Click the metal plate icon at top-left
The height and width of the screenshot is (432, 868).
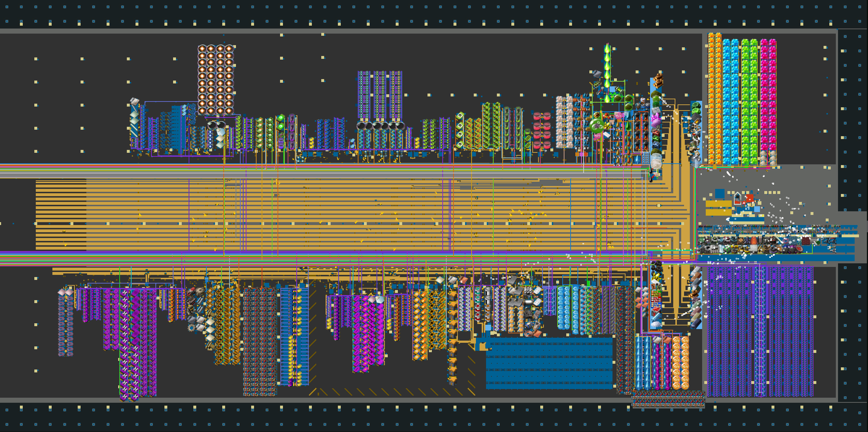[134, 101]
